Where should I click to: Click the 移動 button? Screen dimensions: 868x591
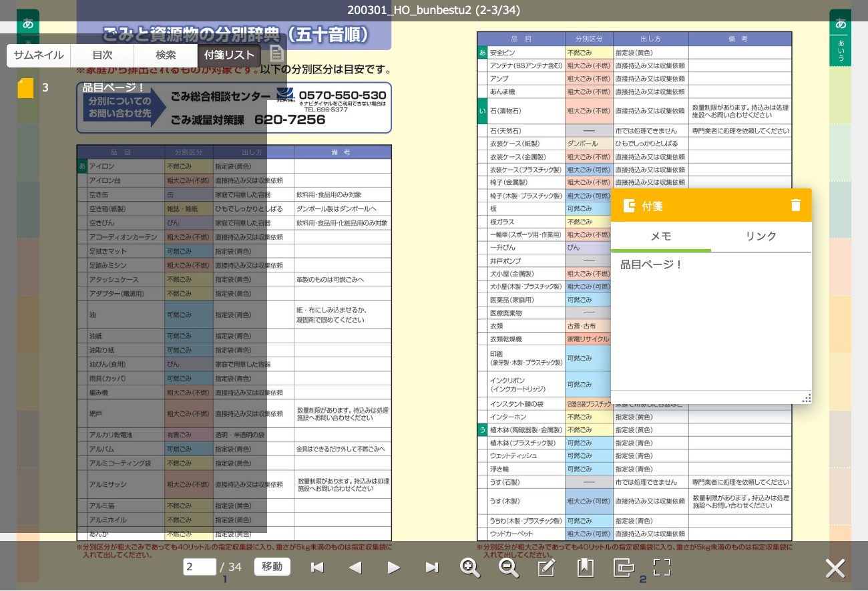[x=272, y=567]
